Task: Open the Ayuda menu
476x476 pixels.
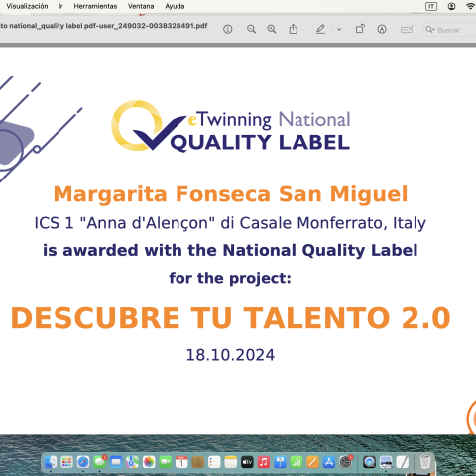Action: pos(175,6)
